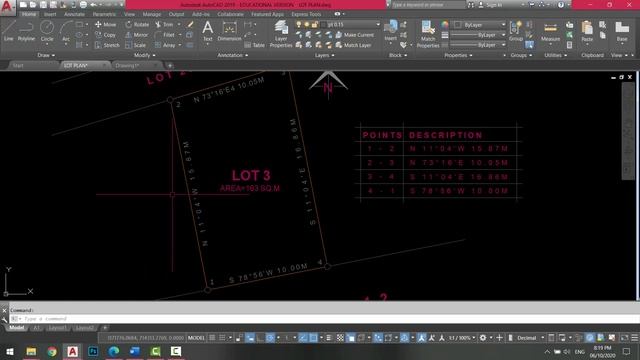Expand the Properties panel
Image resolution: width=640 pixels, height=360 pixels.
click(458, 55)
